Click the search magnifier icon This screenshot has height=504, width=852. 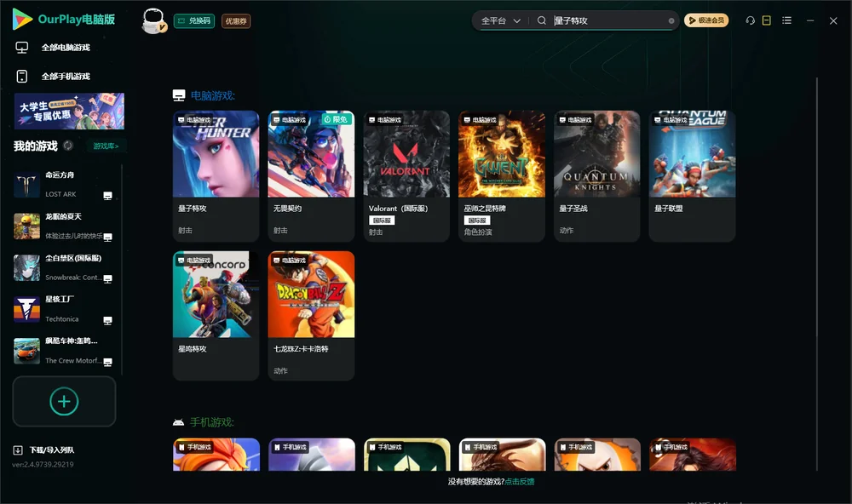(x=541, y=20)
